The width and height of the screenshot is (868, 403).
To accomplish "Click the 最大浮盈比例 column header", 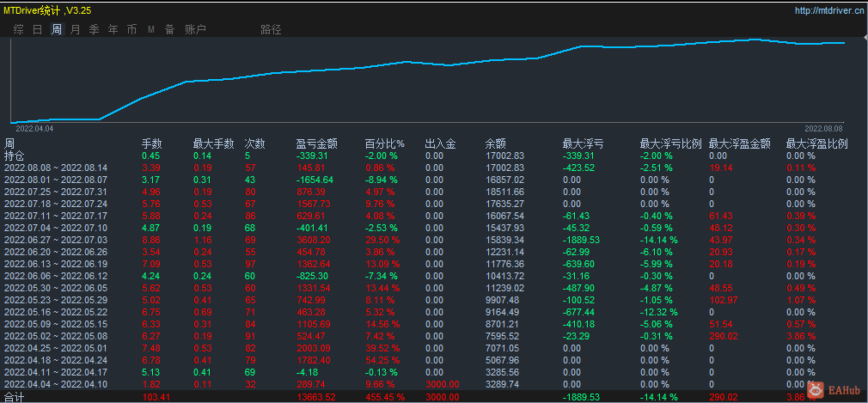I will pyautogui.click(x=816, y=144).
